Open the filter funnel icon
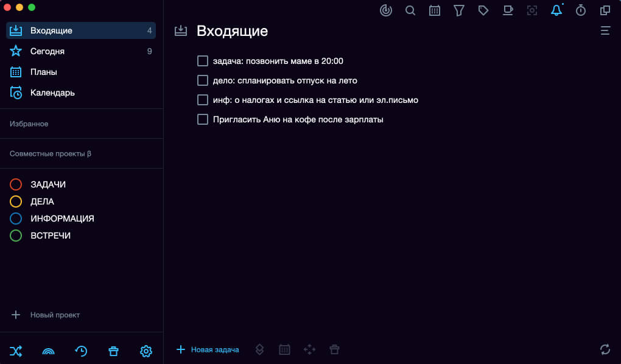This screenshot has height=364, width=621. click(x=458, y=11)
